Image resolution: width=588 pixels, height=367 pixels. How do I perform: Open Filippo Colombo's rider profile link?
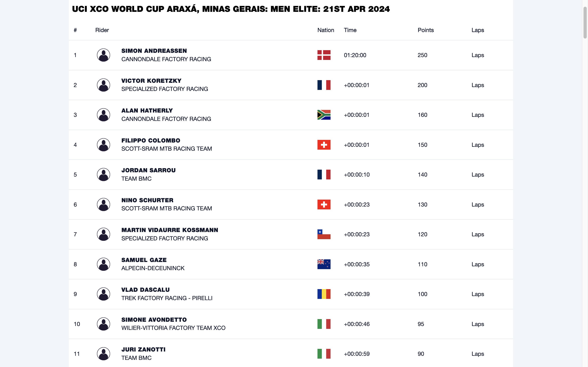click(x=151, y=140)
